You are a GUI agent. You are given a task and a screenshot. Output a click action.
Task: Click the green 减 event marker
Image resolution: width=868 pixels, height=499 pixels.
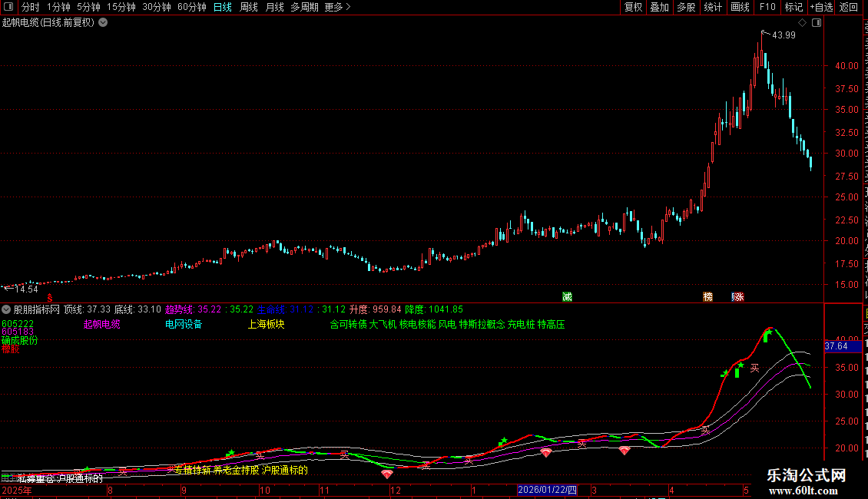click(x=567, y=297)
